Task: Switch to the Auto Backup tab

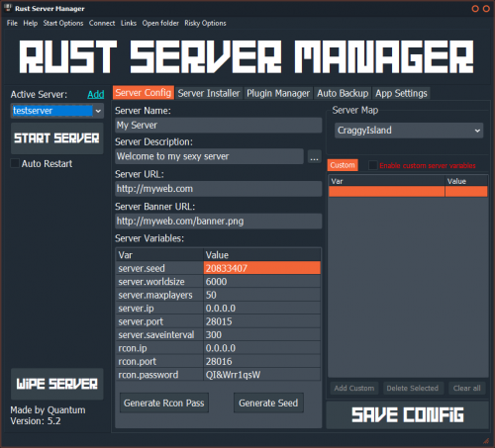Action: 343,93
